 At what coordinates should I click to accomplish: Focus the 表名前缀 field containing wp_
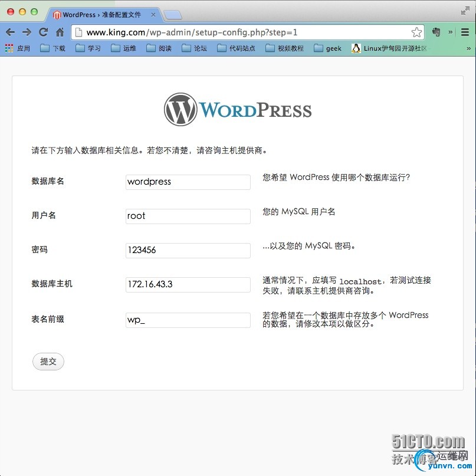[188, 320]
